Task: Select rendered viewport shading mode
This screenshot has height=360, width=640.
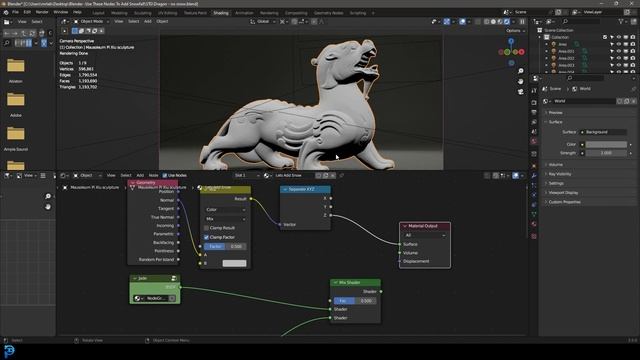Action: click(507, 21)
